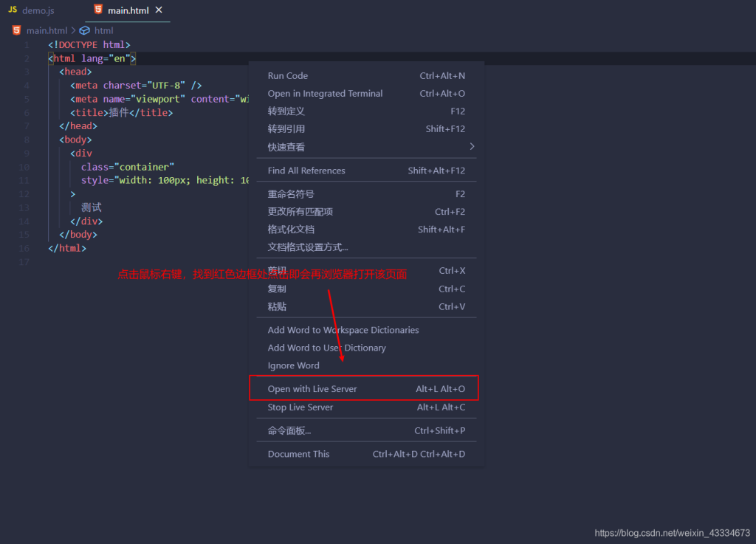The image size is (756, 544).
Task: Choose 粘贴 (Ctrl+V) from the menu
Action: coord(366,306)
